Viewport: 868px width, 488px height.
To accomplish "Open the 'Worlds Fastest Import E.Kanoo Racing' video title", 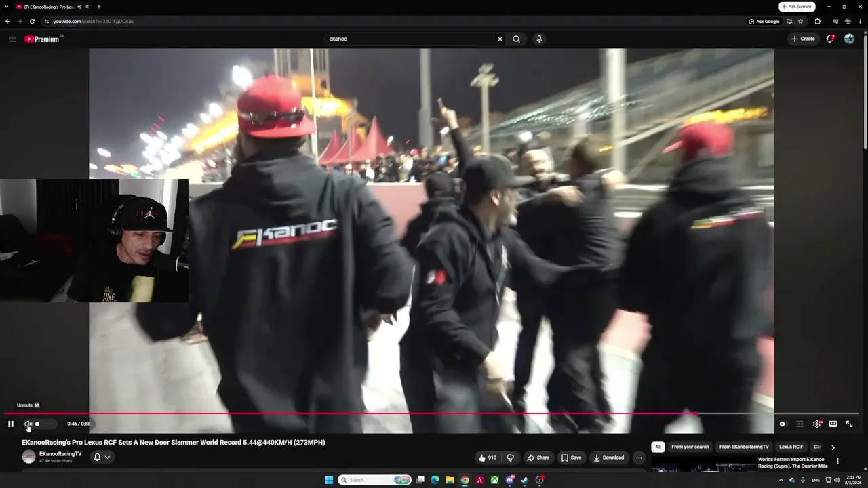I will (793, 462).
